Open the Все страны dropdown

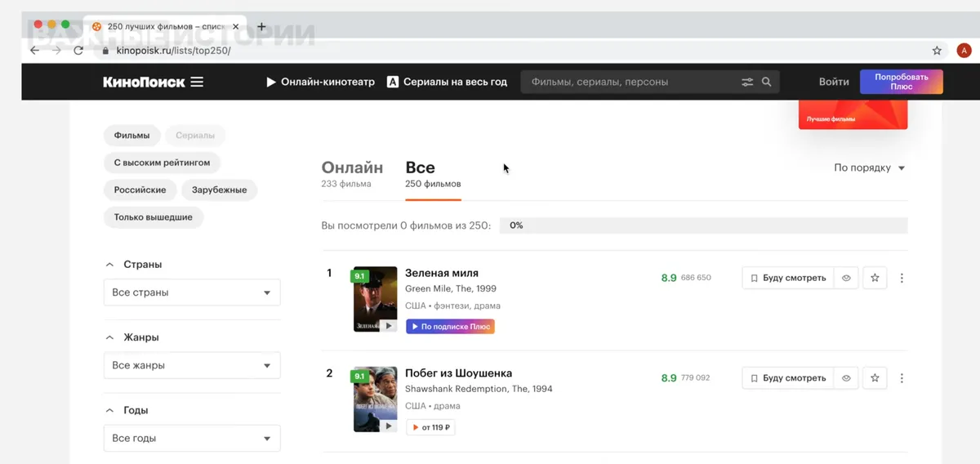coord(192,292)
